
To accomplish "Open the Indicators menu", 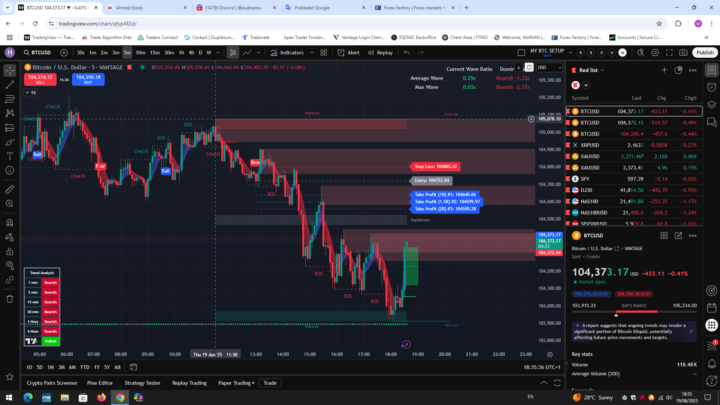I will click(287, 53).
